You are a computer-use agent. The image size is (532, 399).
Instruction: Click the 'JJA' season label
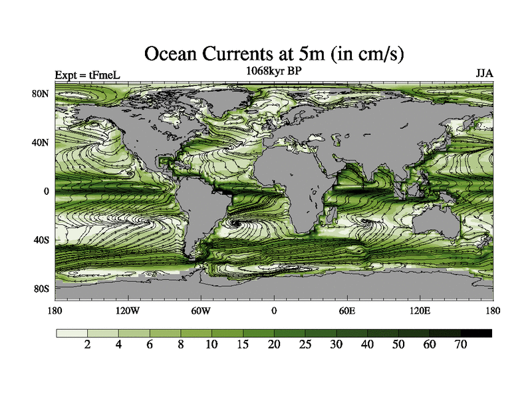click(483, 73)
